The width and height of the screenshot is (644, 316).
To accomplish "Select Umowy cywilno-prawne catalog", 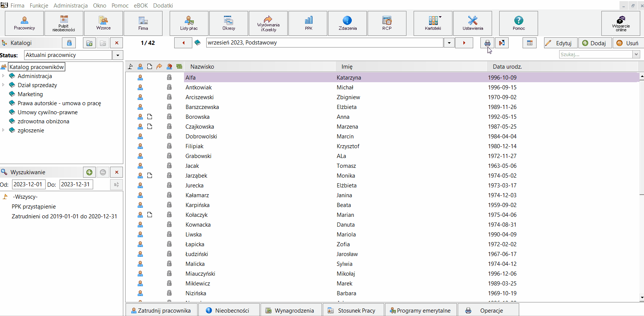I will (x=48, y=112).
